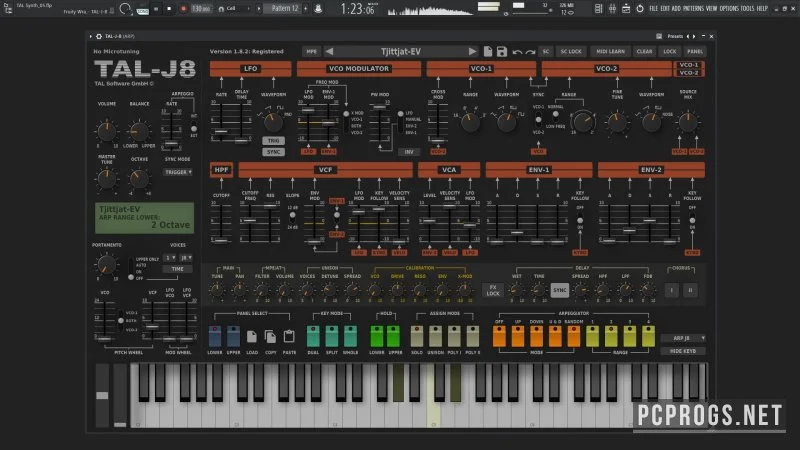Open FL Studio TOOLS menu
This screenshot has height=450, width=800.
pos(747,9)
